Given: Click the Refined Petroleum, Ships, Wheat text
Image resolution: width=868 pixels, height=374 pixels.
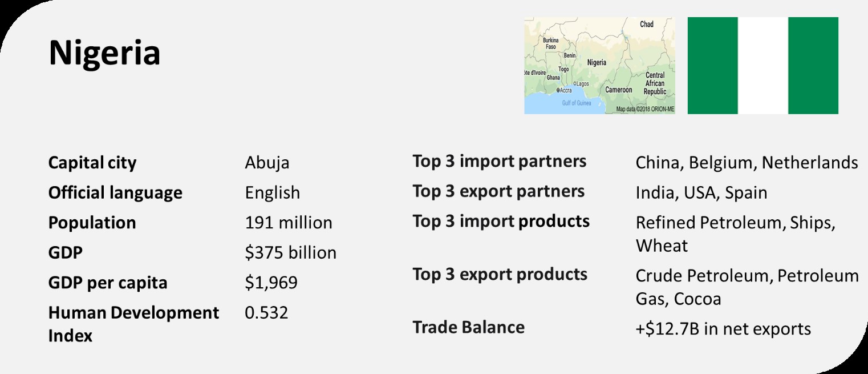Looking at the screenshot, I should click(736, 235).
